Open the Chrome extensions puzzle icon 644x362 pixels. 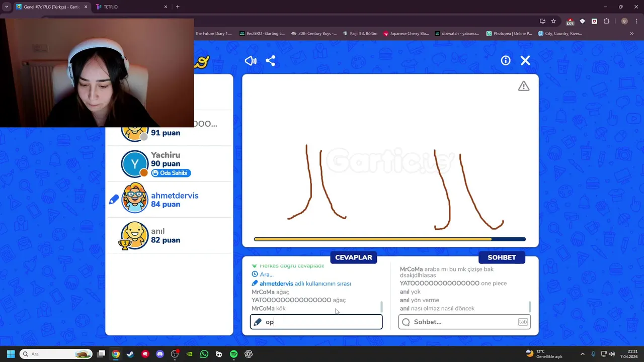click(x=606, y=21)
